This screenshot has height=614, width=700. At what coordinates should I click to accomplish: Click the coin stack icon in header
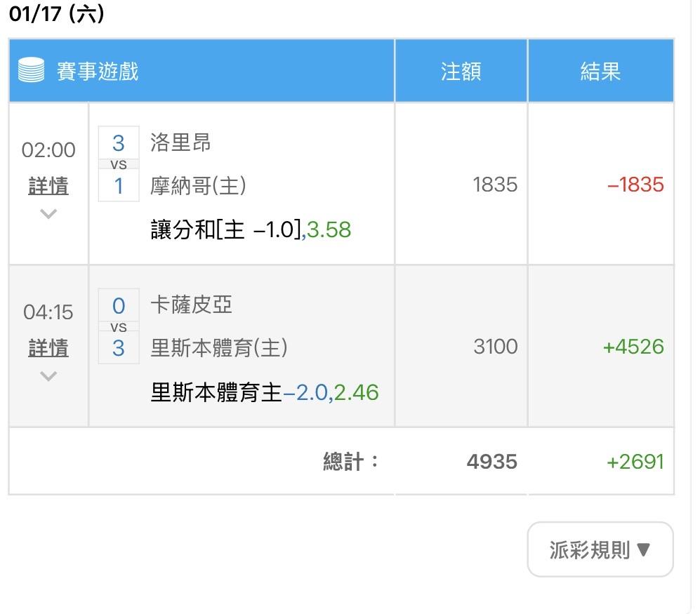pos(31,71)
